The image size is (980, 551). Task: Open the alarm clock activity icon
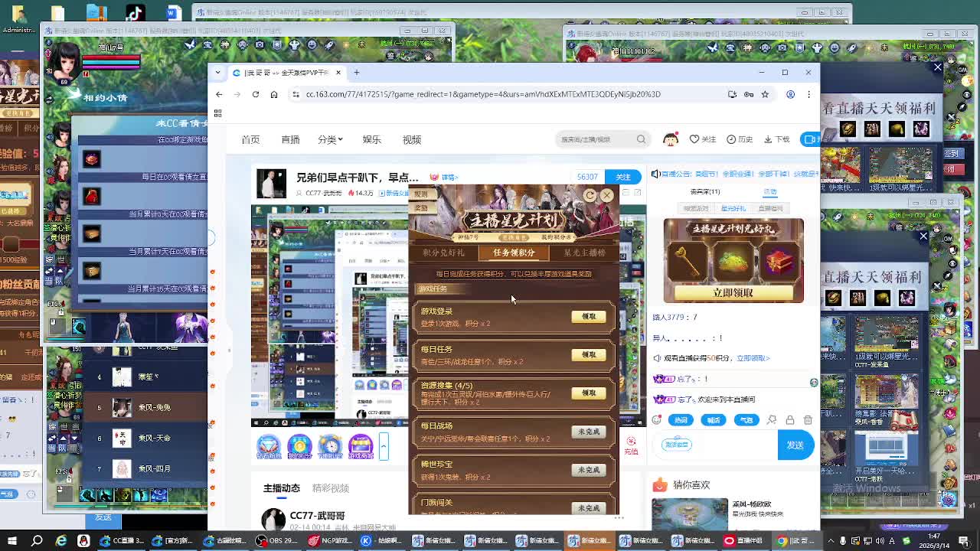click(x=330, y=445)
